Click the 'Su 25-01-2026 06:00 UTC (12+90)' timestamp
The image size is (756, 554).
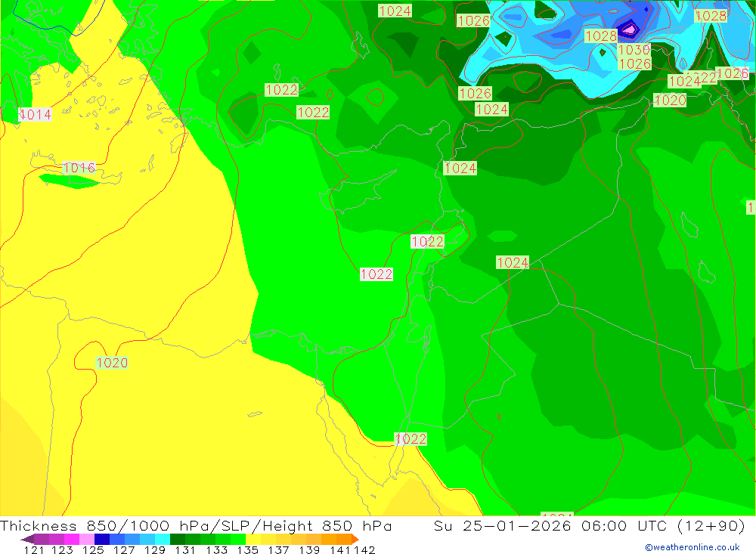589,525
